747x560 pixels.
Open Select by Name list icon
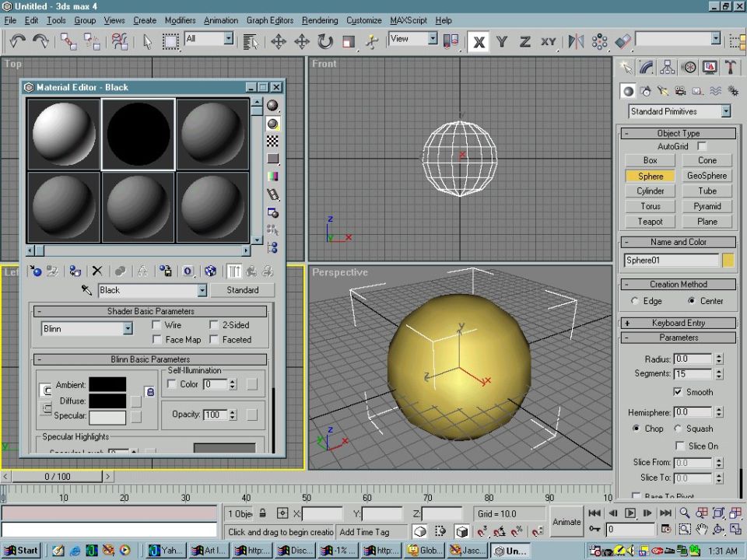coord(250,41)
